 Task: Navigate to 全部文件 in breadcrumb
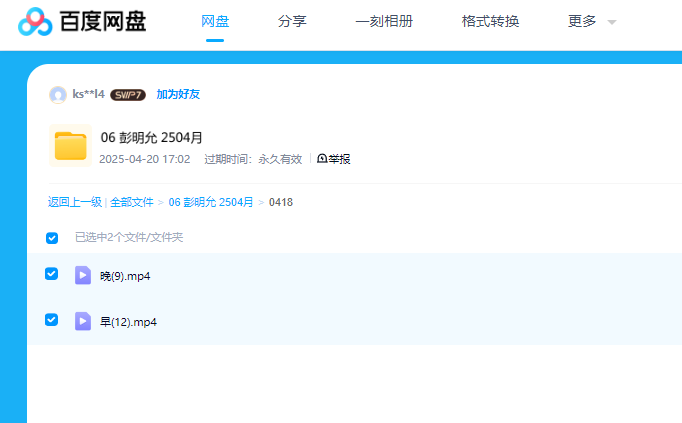(132, 202)
